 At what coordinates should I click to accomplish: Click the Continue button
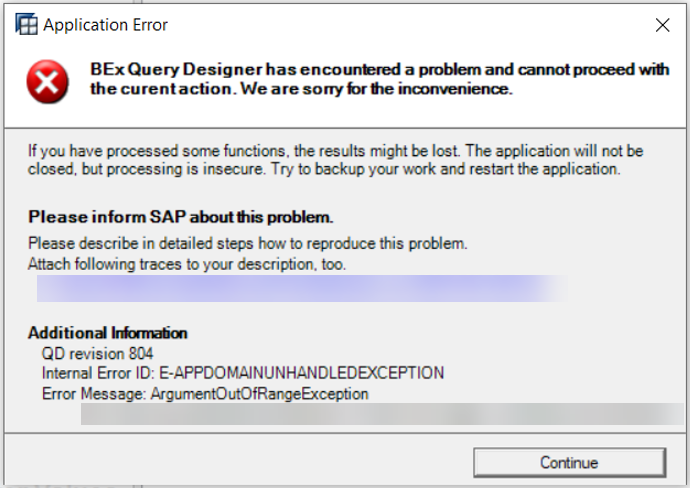pyautogui.click(x=569, y=462)
